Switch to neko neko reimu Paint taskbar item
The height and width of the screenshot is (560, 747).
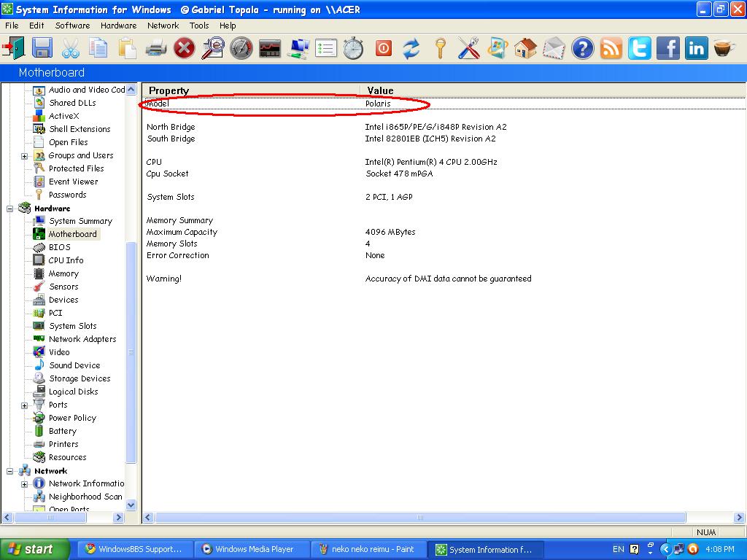[x=370, y=550]
